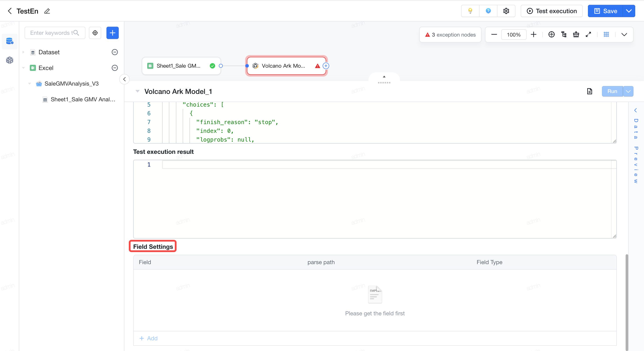This screenshot has width=644, height=351.
Task: Open the vertical Data Preview tab
Action: tap(636, 146)
